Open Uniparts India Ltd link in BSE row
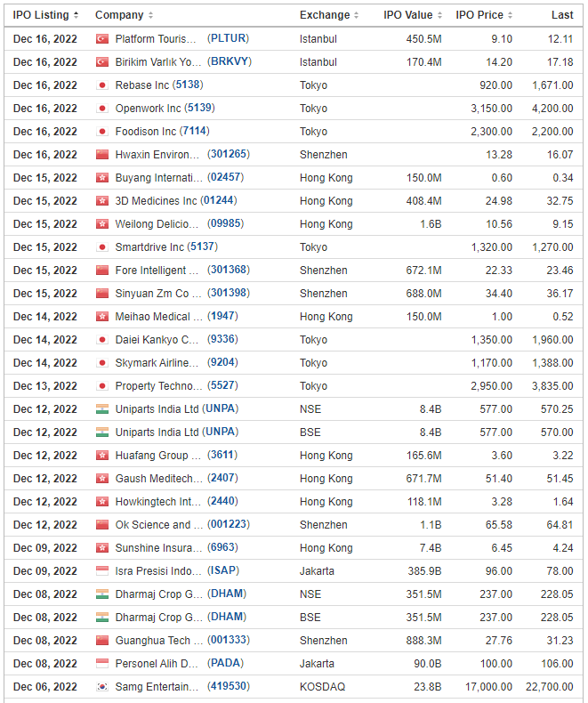This screenshot has width=588, height=703. click(x=157, y=432)
